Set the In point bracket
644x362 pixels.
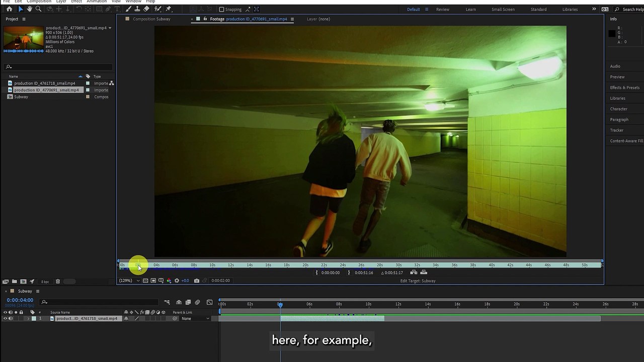pyautogui.click(x=317, y=273)
